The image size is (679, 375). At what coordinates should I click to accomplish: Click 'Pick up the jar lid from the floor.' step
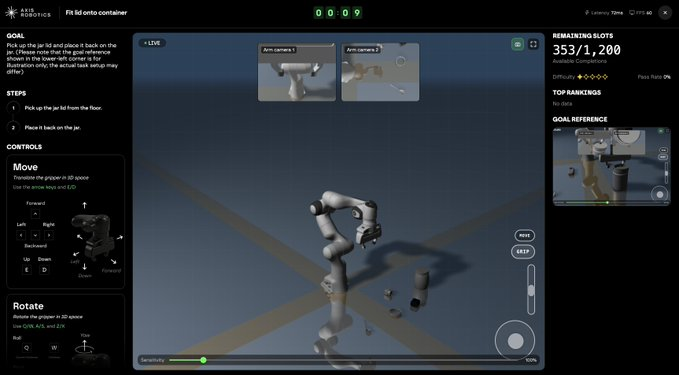point(63,108)
